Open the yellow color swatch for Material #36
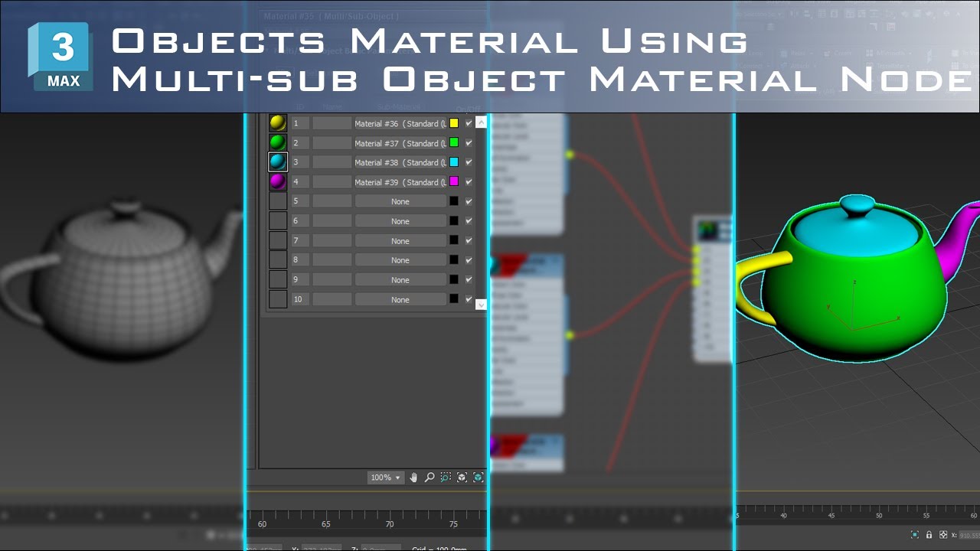The width and height of the screenshot is (980, 551). 454,123
